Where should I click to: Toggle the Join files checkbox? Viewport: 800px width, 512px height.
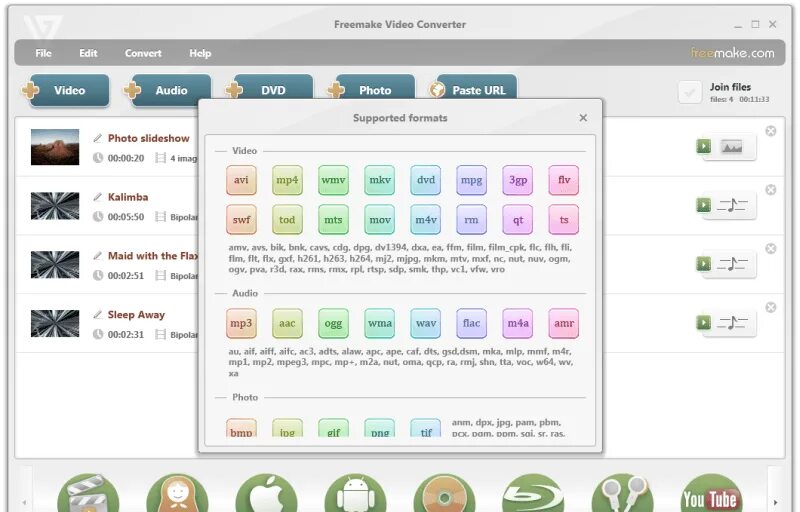click(x=690, y=92)
